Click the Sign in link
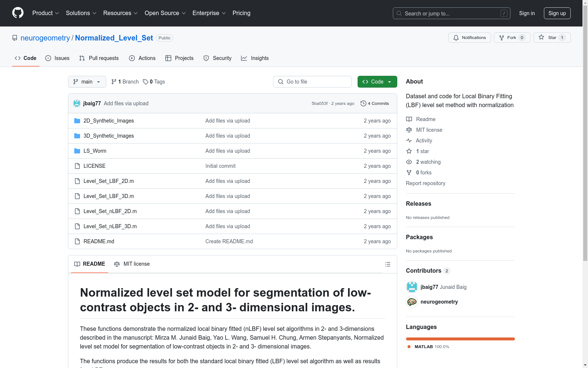This screenshot has height=368, width=588. click(x=527, y=13)
